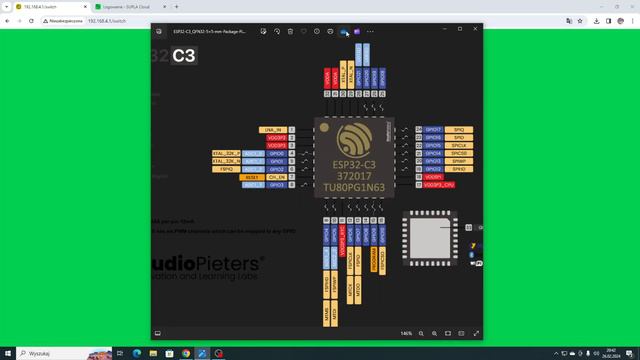
Task: Click the 146% zoom level text
Action: (406, 333)
